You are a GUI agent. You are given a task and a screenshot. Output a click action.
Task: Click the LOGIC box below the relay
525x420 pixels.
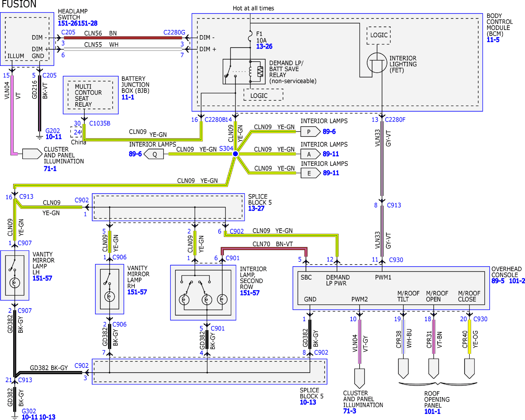click(263, 95)
